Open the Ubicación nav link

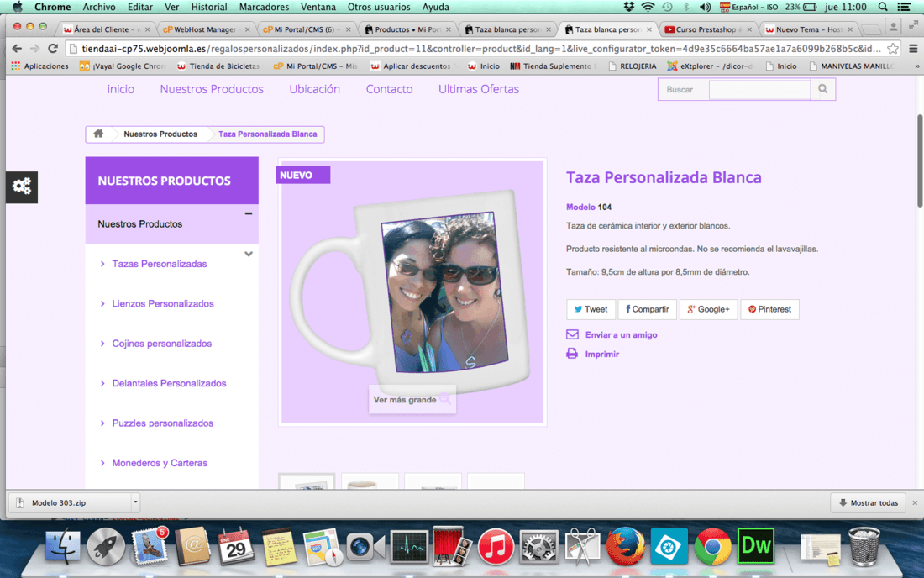[315, 89]
